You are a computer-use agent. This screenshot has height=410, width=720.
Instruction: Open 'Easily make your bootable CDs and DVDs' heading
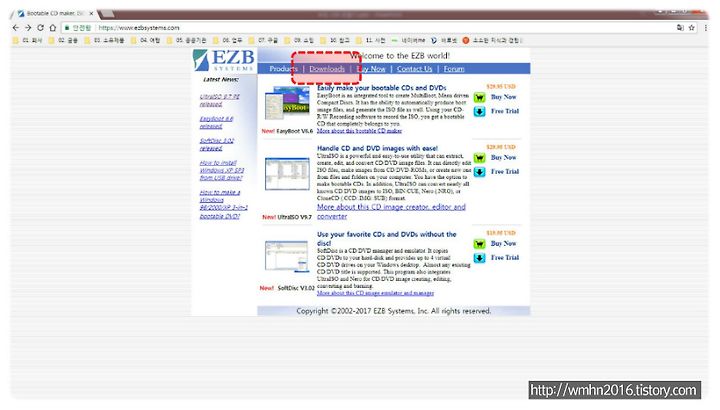[382, 88]
